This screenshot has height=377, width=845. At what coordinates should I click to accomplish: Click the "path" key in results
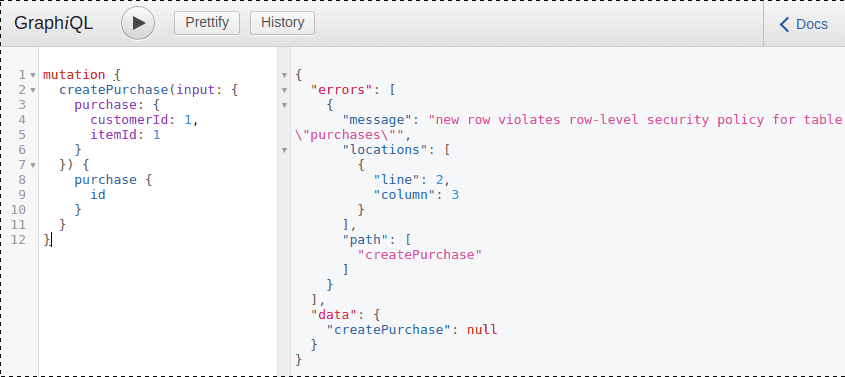point(369,240)
